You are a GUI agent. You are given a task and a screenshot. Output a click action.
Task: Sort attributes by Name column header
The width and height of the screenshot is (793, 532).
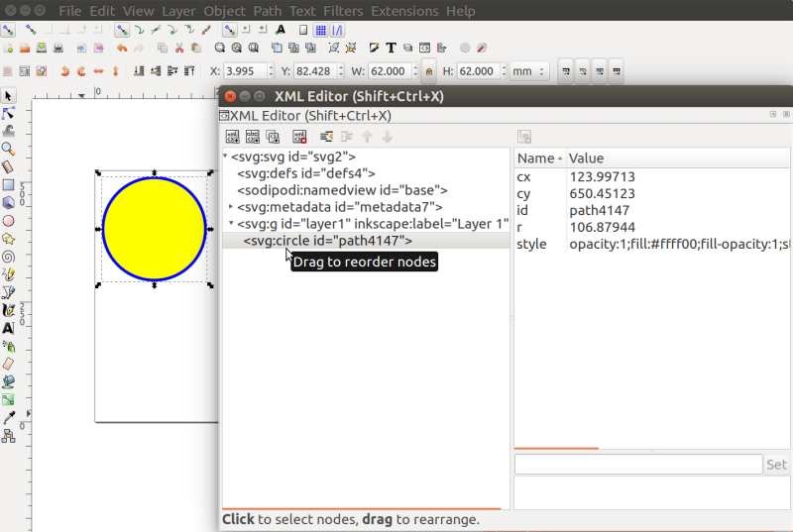[539, 159]
